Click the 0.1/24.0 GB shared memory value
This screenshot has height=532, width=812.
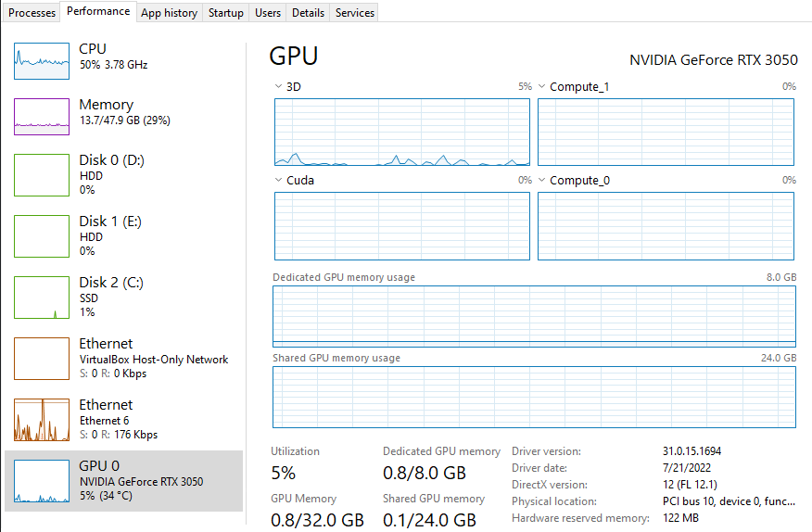point(429,520)
